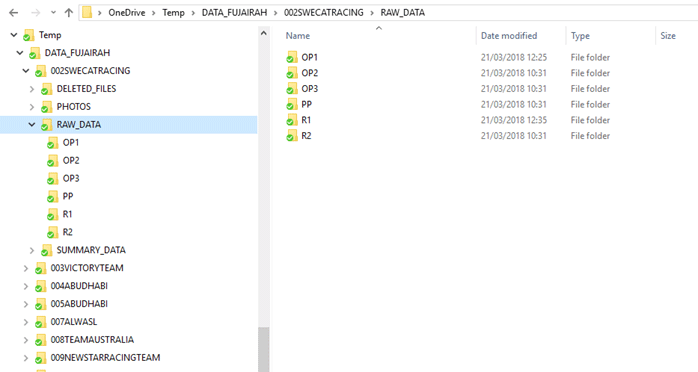Click the 008TEAMAUSTRALIA folder icon
Viewport: 698px width, 372px height.
(x=41, y=340)
